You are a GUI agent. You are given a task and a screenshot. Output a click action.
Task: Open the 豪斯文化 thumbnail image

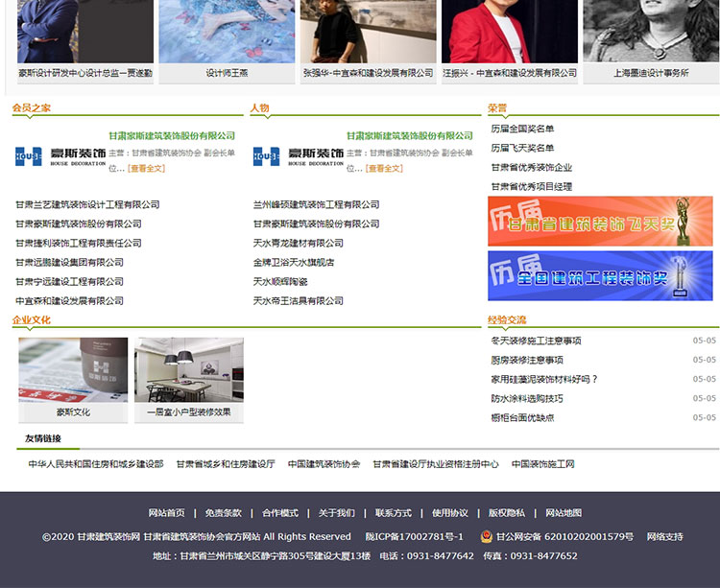pyautogui.click(x=73, y=370)
